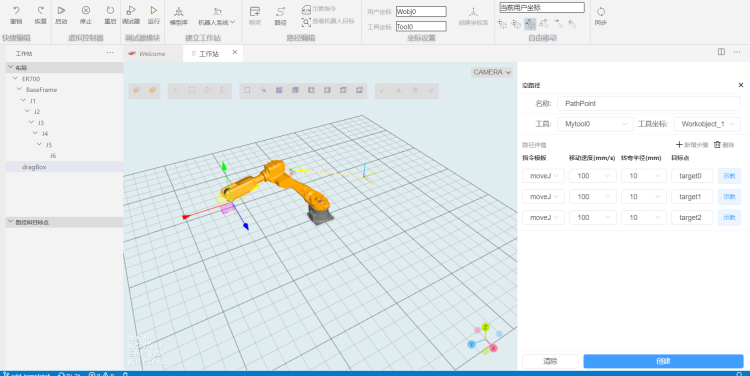Click the 示教指令 teach instruction button
Viewport: 750px width, 376px height.
(x=319, y=9)
